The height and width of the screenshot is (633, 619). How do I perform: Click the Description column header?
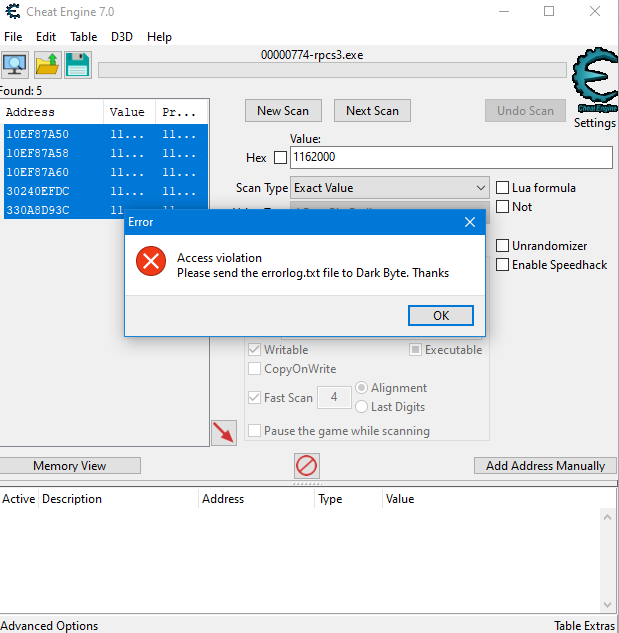pyautogui.click(x=118, y=499)
